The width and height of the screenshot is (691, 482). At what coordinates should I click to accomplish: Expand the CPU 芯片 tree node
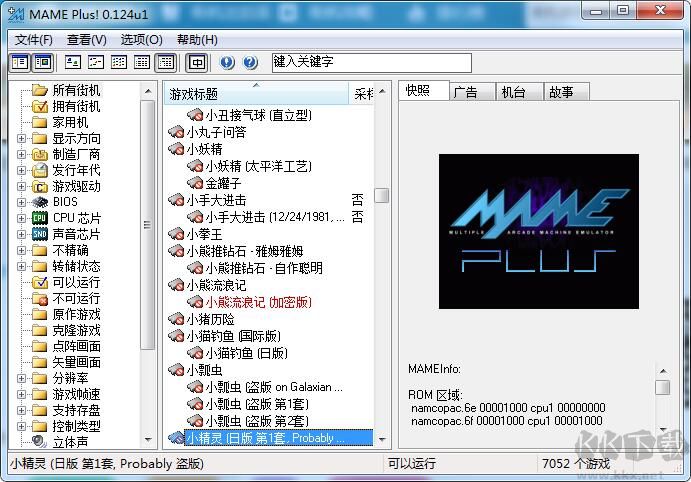21,218
